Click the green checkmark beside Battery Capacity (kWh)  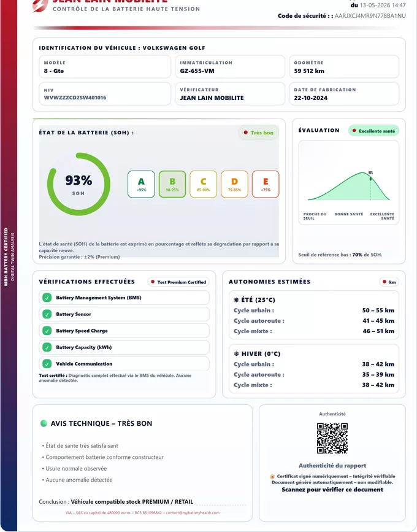tap(47, 347)
